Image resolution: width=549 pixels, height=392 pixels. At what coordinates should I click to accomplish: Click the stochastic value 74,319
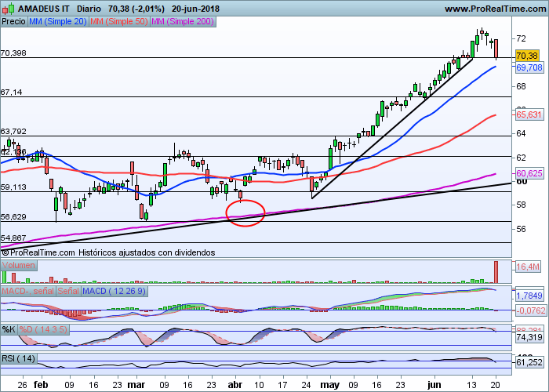(529, 337)
